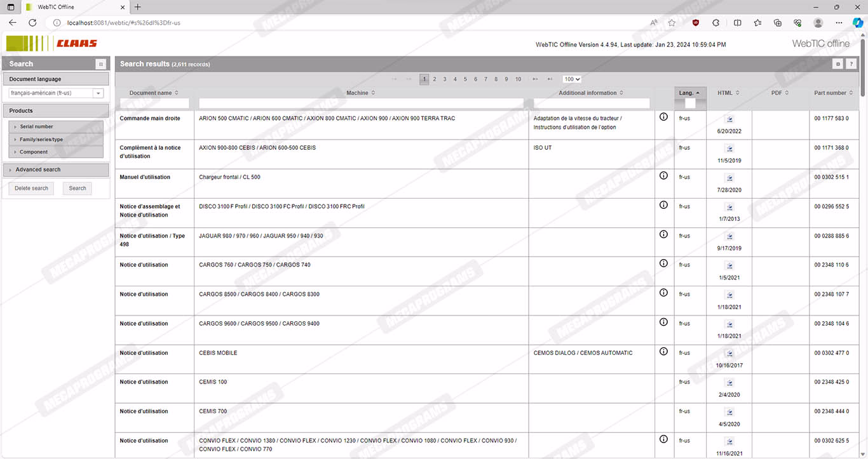Image resolution: width=868 pixels, height=459 pixels.
Task: Click the Search button in sidebar
Action: [x=78, y=189]
